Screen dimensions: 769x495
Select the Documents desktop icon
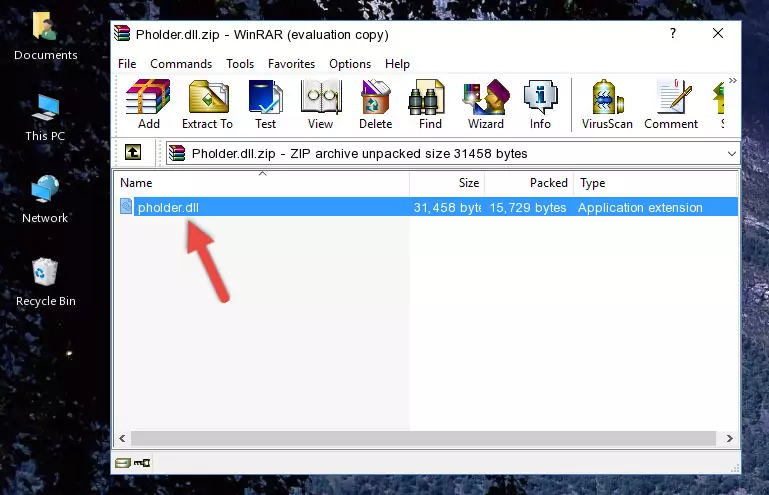45,36
